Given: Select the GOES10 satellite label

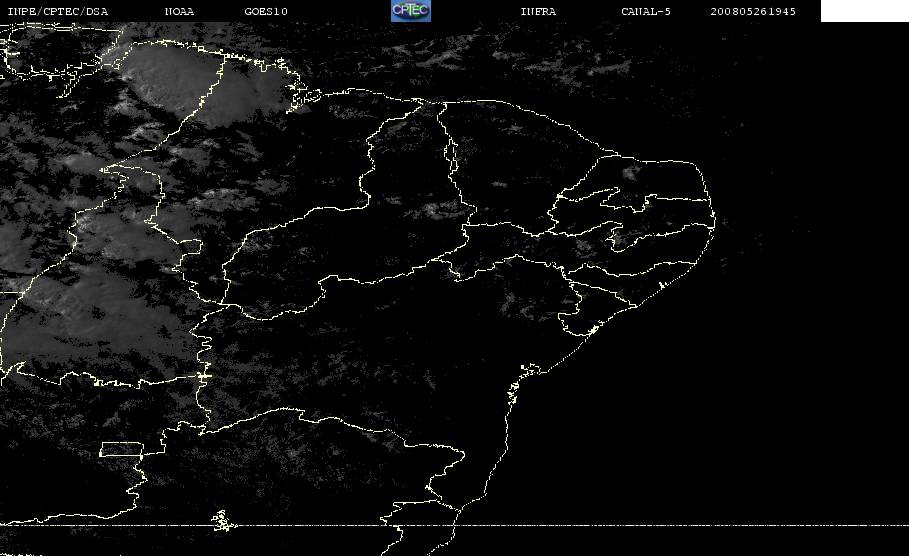Looking at the screenshot, I should point(266,12).
